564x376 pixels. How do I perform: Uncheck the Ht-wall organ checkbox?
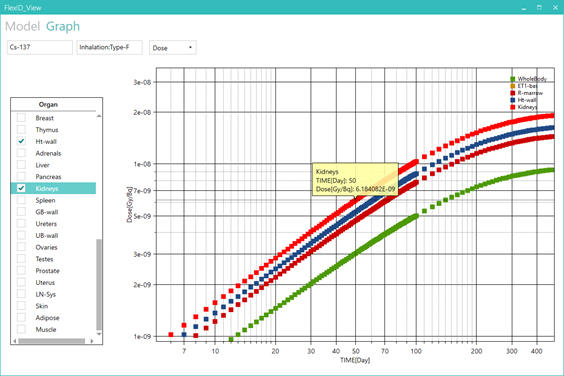click(21, 141)
